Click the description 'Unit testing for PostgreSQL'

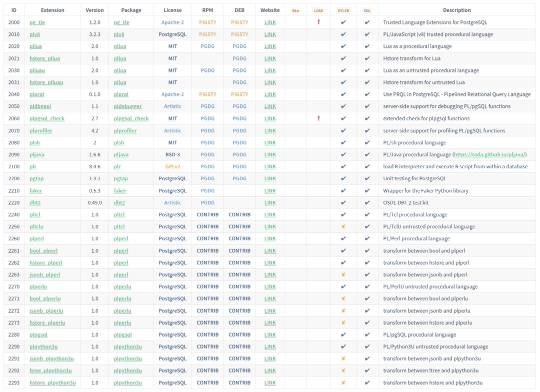pos(414,178)
